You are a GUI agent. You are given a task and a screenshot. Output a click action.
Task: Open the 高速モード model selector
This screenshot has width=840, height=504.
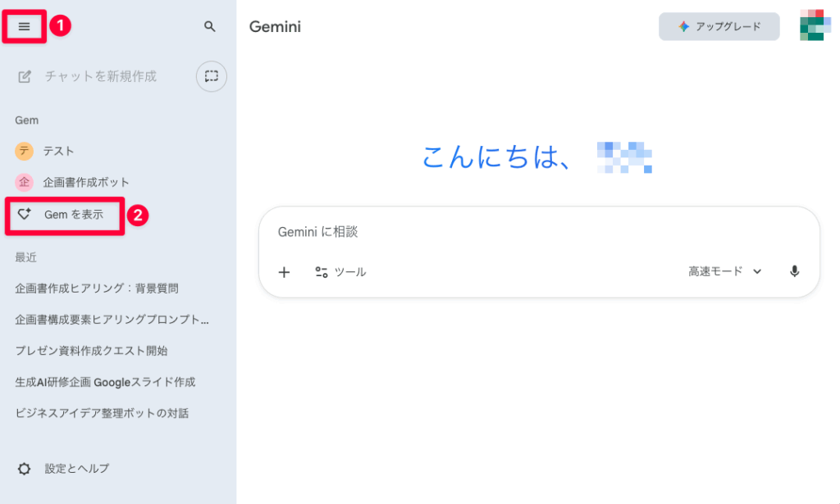[724, 271]
